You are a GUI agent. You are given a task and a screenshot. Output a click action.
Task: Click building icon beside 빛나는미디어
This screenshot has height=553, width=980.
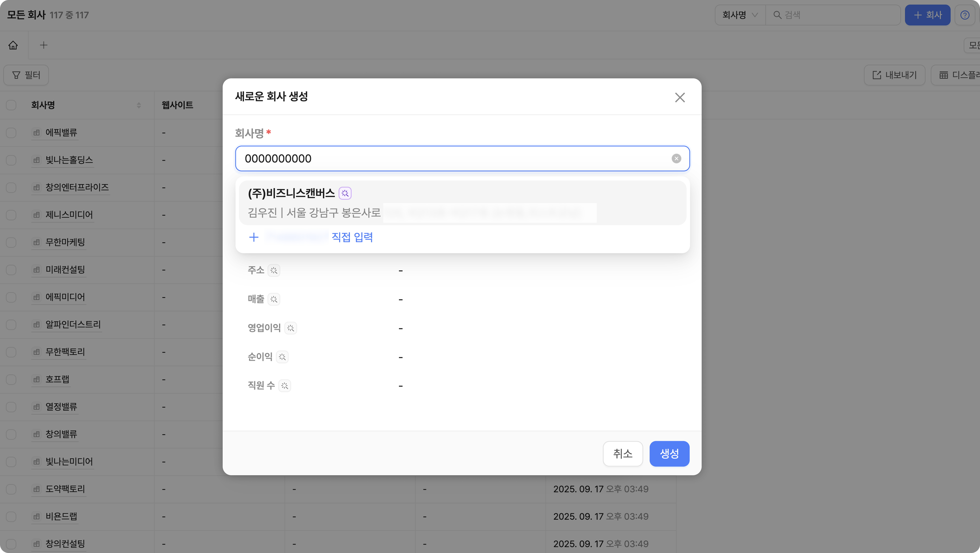37,461
